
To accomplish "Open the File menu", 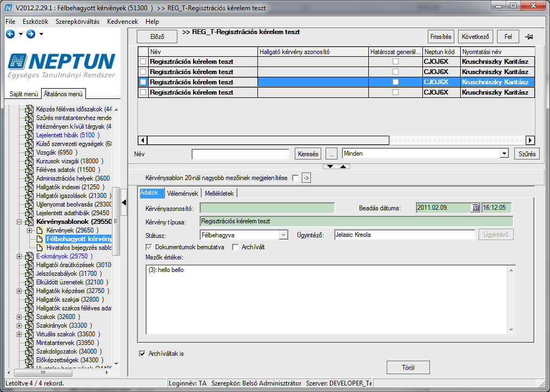I will coord(10,22).
